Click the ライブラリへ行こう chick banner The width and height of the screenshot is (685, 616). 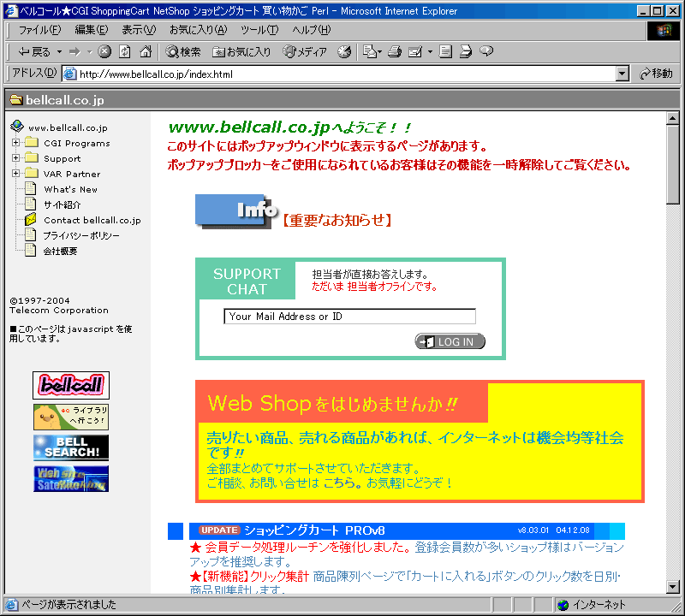71,417
